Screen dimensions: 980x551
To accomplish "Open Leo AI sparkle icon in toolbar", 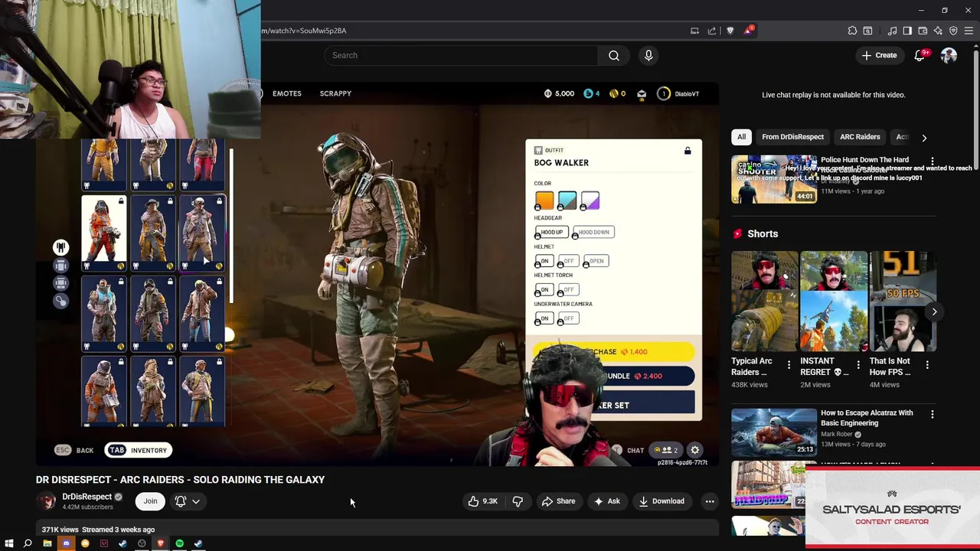I will tap(938, 31).
